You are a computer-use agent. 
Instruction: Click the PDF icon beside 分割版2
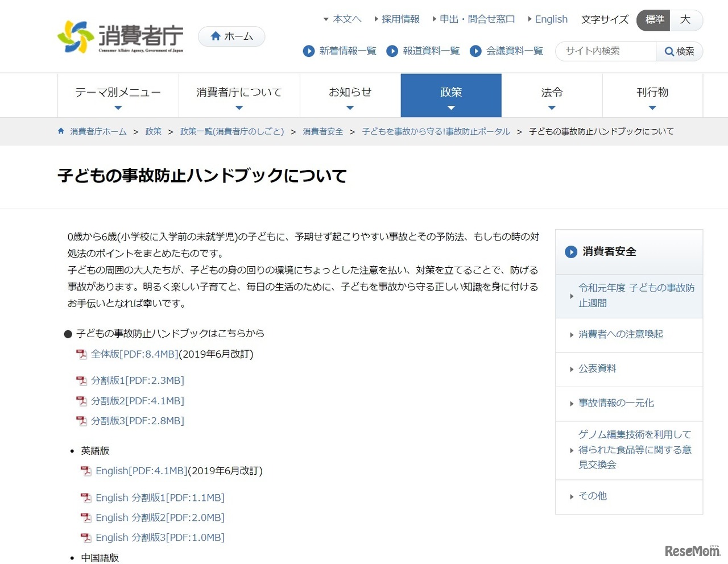pyautogui.click(x=82, y=401)
